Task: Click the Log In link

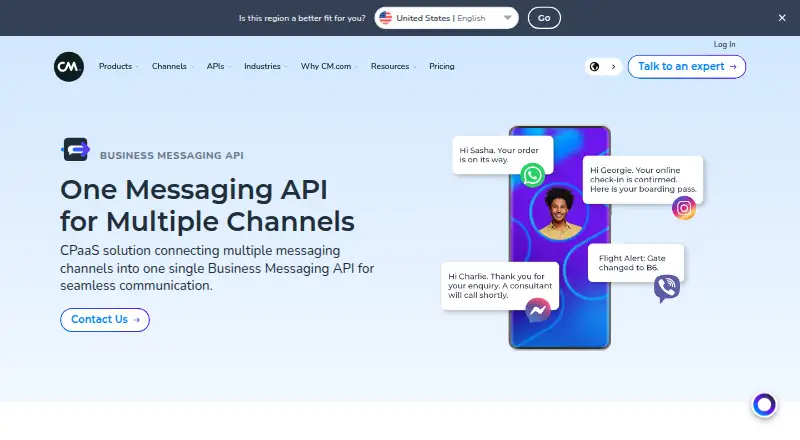Action: (724, 44)
